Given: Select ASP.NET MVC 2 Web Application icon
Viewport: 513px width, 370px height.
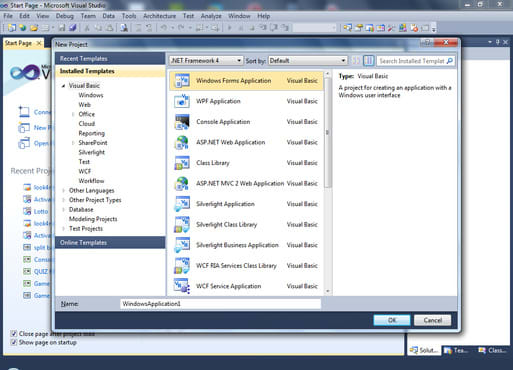Looking at the screenshot, I should 182,183.
